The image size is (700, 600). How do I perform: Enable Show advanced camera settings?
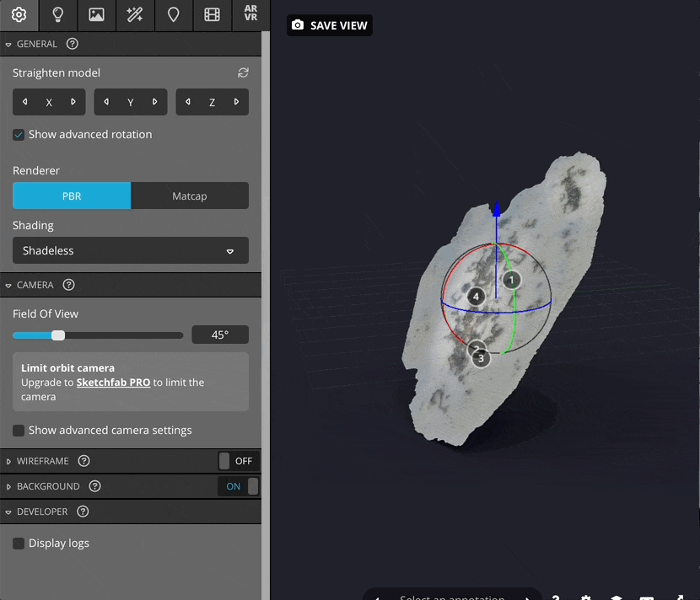click(19, 430)
